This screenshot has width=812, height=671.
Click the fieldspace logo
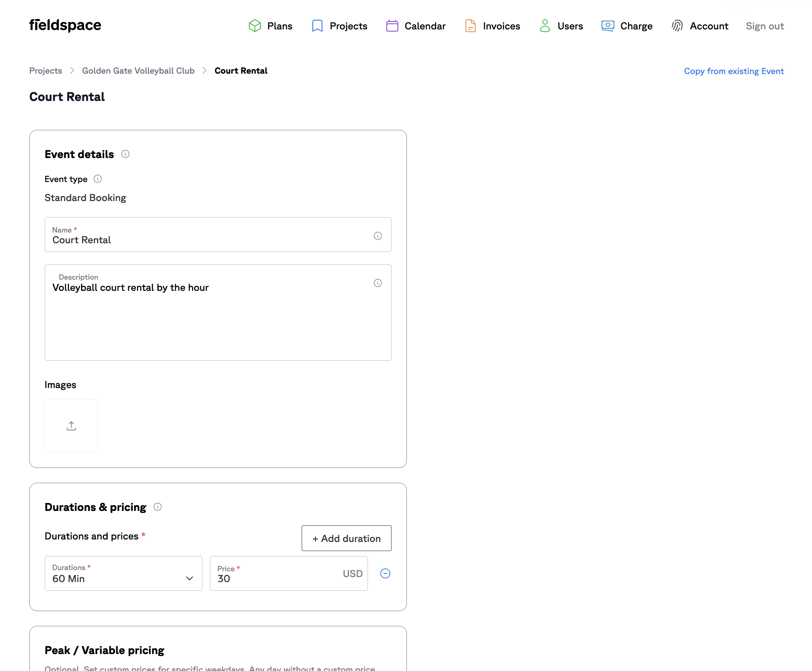pos(65,25)
